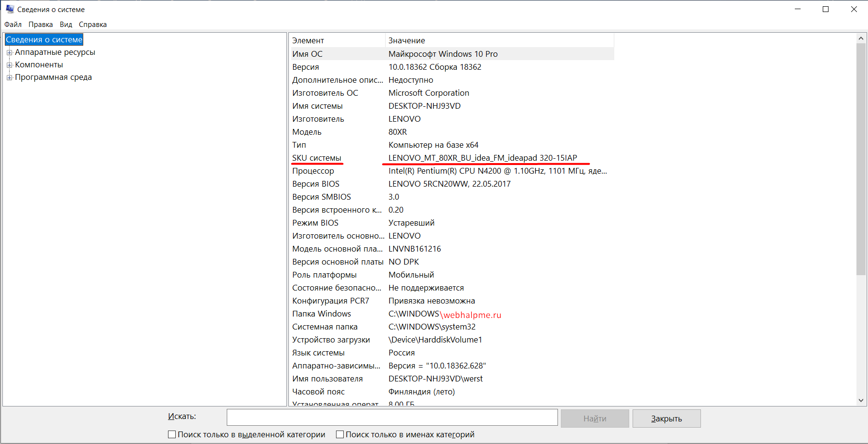
Task: Enable Поиск только в выделенной категории checkbox
Action: click(172, 434)
